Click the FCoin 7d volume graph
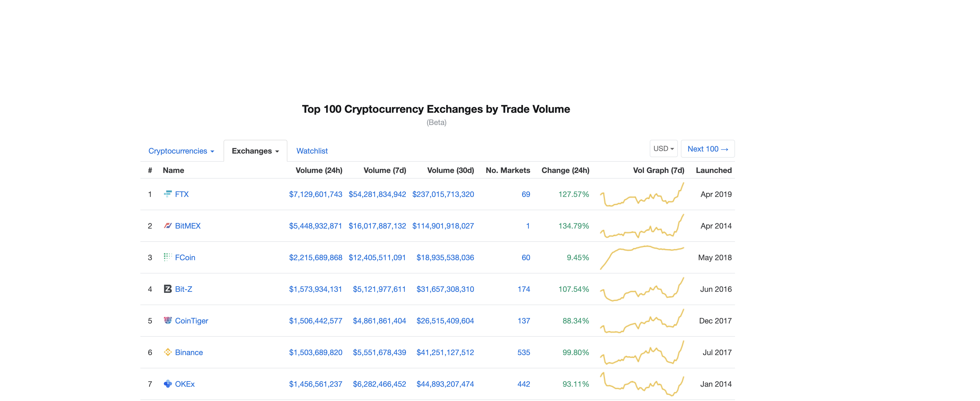 tap(642, 257)
